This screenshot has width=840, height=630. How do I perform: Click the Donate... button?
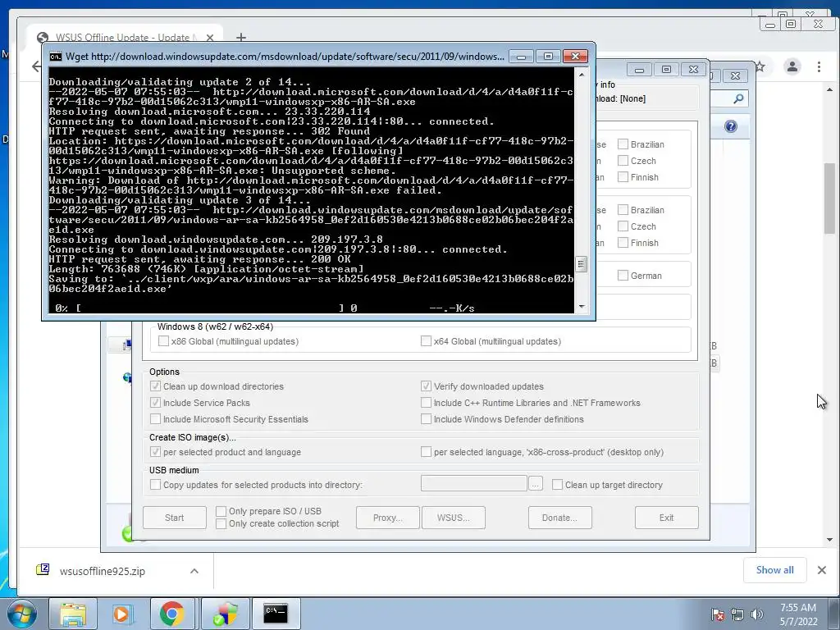(x=559, y=518)
